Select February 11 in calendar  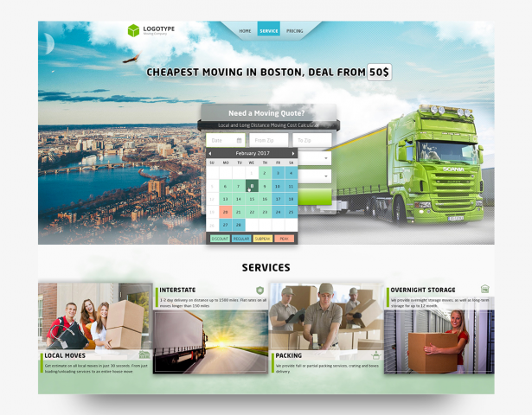tap(292, 186)
